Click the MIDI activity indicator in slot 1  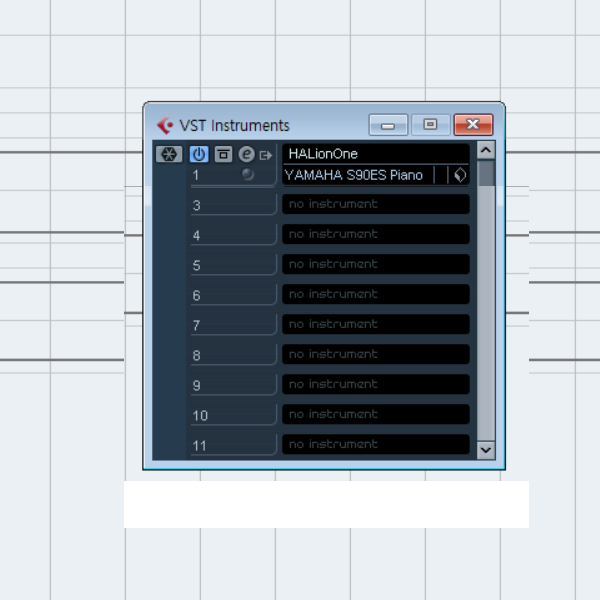click(x=248, y=174)
